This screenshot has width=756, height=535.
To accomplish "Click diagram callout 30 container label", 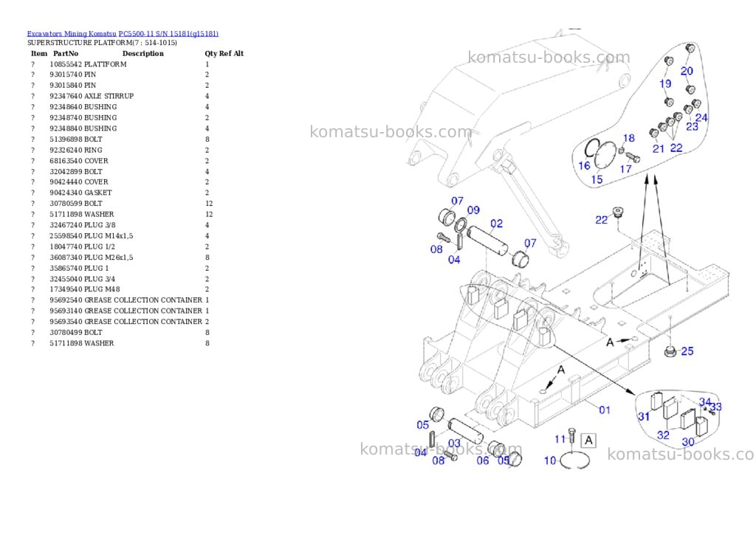I will (688, 442).
